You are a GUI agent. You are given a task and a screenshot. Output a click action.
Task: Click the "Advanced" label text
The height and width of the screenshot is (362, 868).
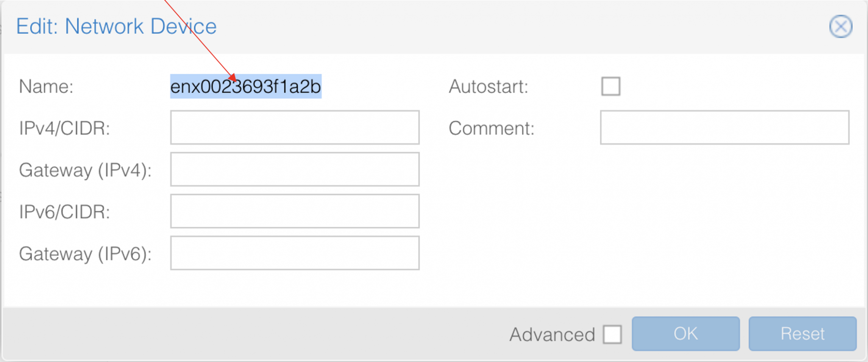click(x=552, y=335)
